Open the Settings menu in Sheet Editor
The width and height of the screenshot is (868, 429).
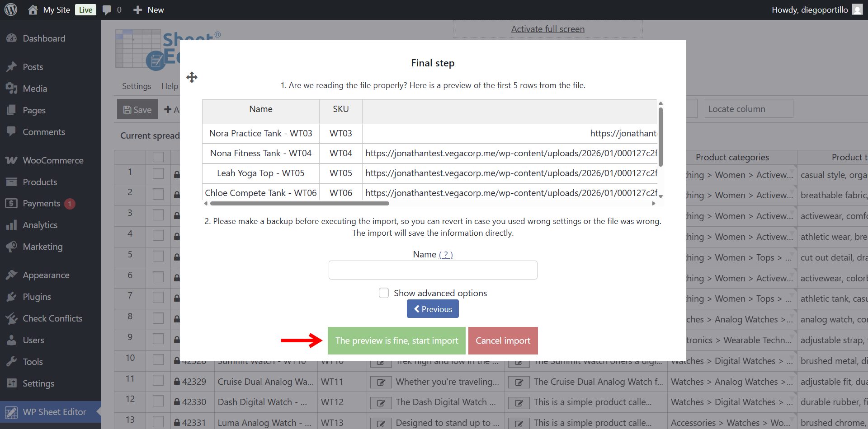pos(136,86)
